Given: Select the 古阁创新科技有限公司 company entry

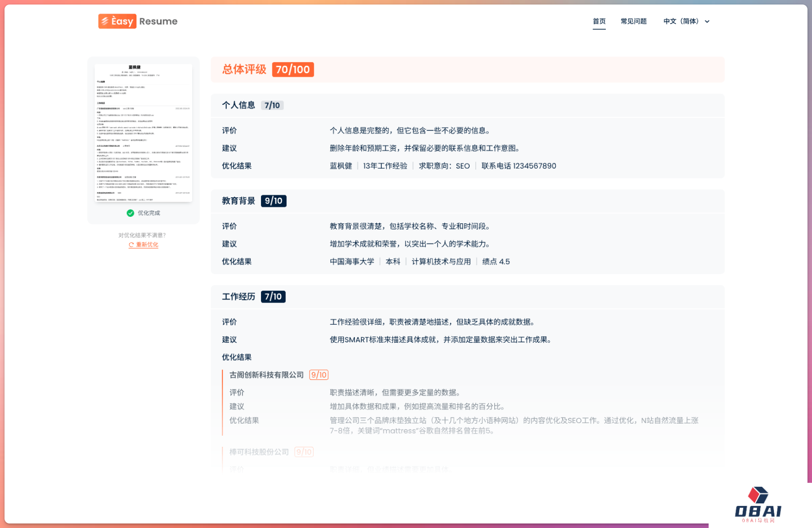Looking at the screenshot, I should (266, 375).
